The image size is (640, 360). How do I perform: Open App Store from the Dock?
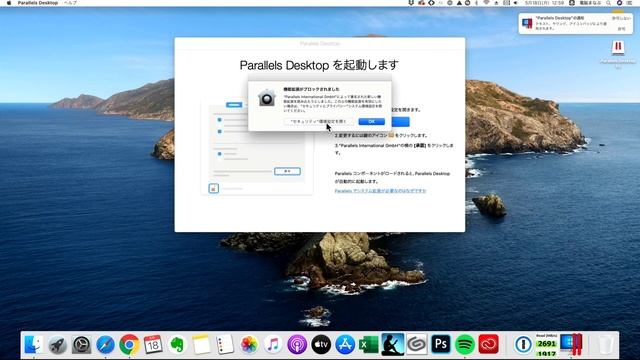point(345,345)
